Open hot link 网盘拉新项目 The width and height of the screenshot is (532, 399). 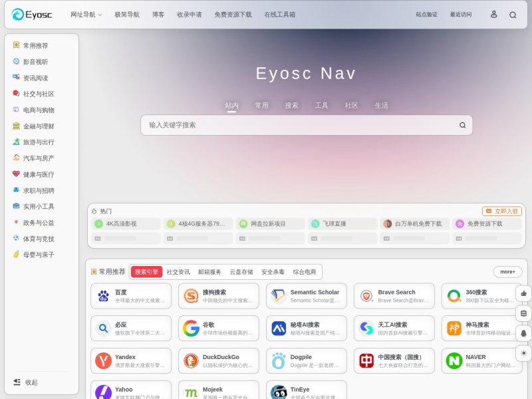(271, 223)
